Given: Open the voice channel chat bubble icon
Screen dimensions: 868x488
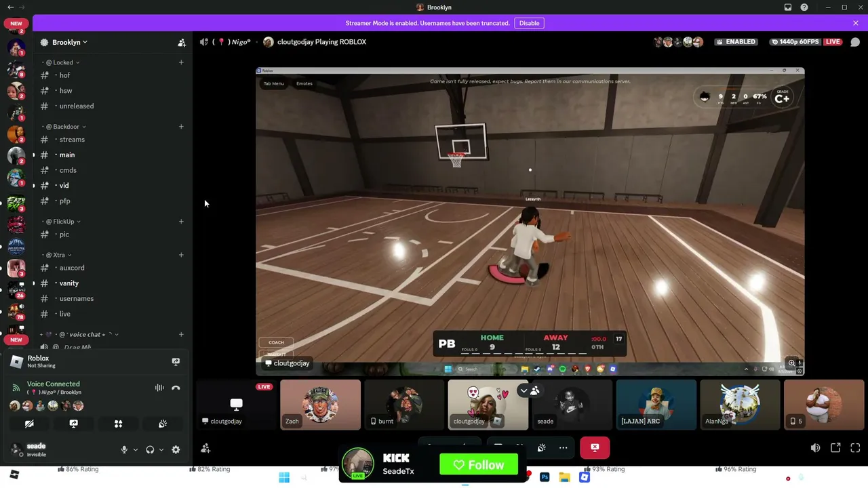Looking at the screenshot, I should (x=855, y=42).
